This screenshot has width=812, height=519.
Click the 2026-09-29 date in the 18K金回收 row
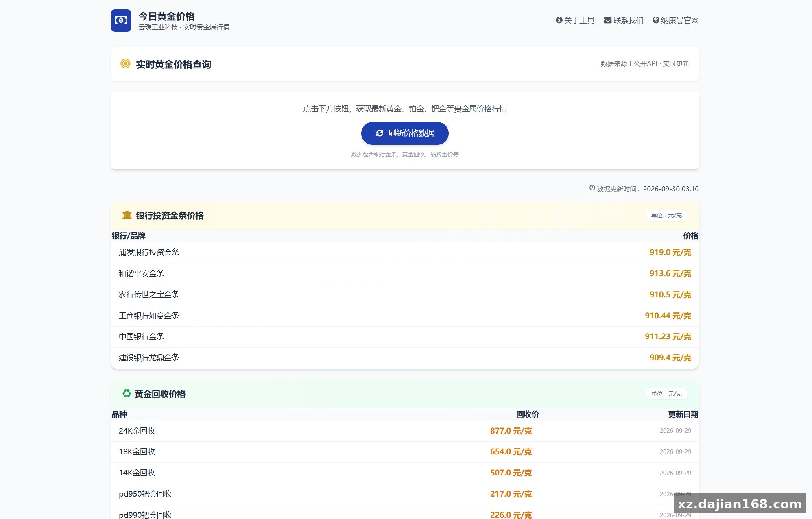click(x=675, y=452)
